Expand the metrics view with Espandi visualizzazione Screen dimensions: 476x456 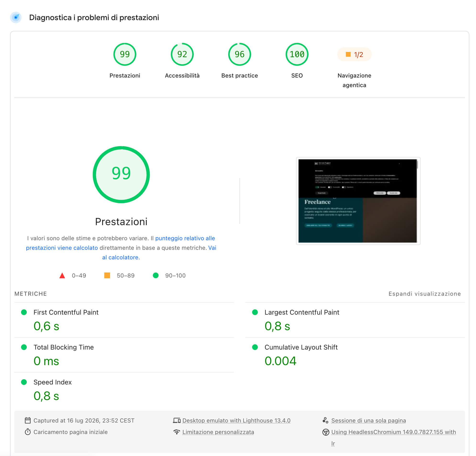click(x=425, y=294)
